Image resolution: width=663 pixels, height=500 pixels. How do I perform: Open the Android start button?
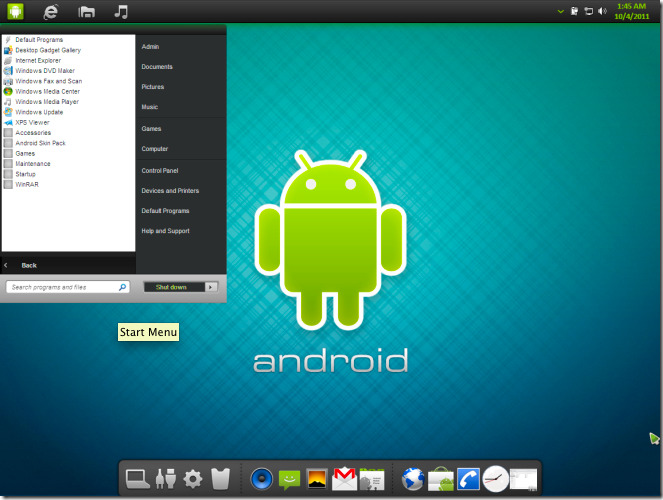pyautogui.click(x=15, y=11)
